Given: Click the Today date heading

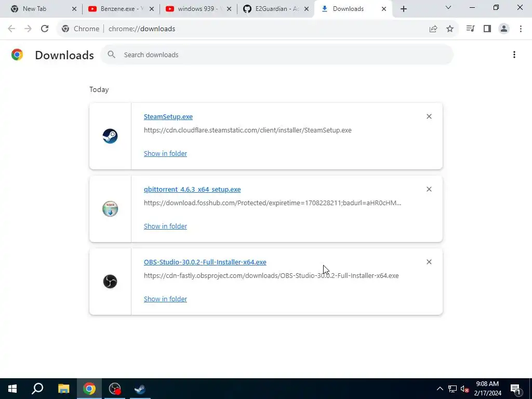Looking at the screenshot, I should (99, 89).
